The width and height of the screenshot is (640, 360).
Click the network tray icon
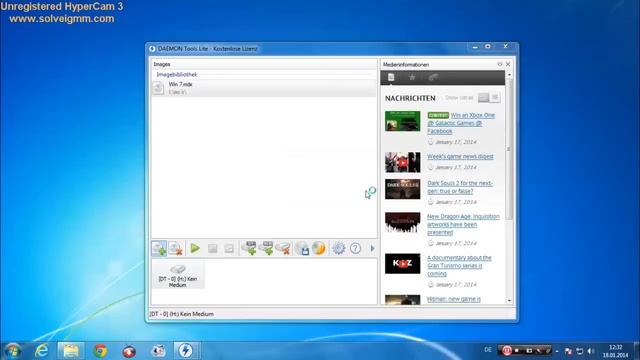coord(579,351)
